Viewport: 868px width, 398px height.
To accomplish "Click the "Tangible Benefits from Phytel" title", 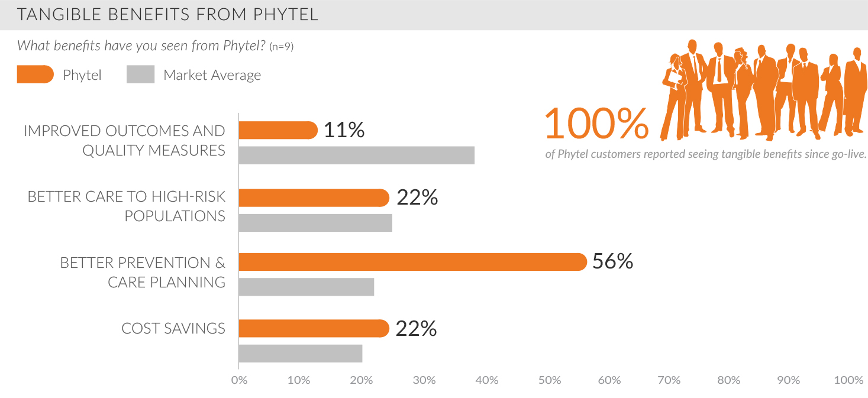I will coord(168,15).
